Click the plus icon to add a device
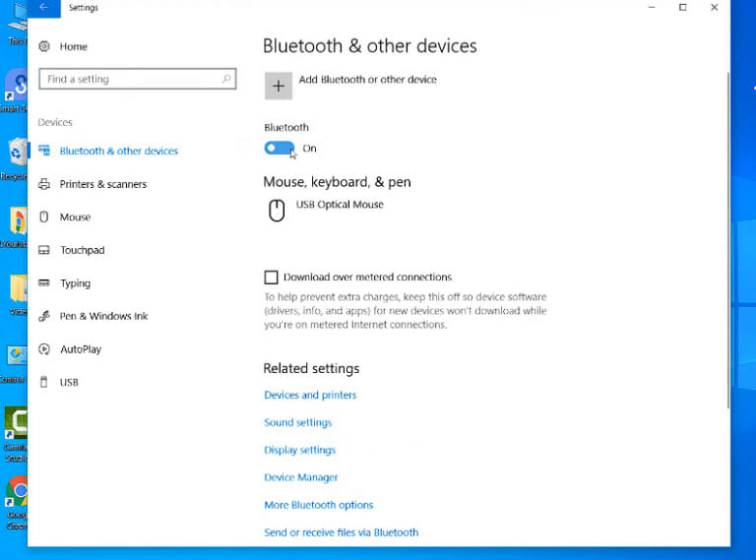Viewport: 756px width, 560px height. click(279, 86)
